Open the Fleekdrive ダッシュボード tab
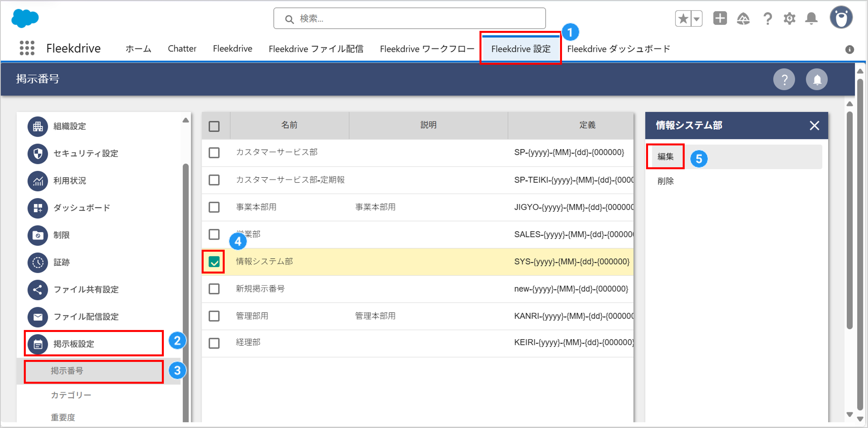 (619, 49)
